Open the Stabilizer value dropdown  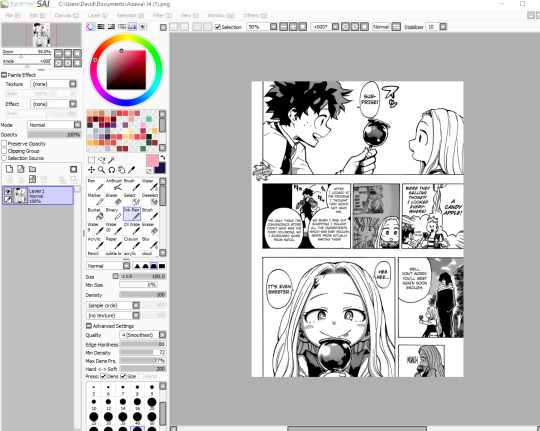tap(443, 27)
